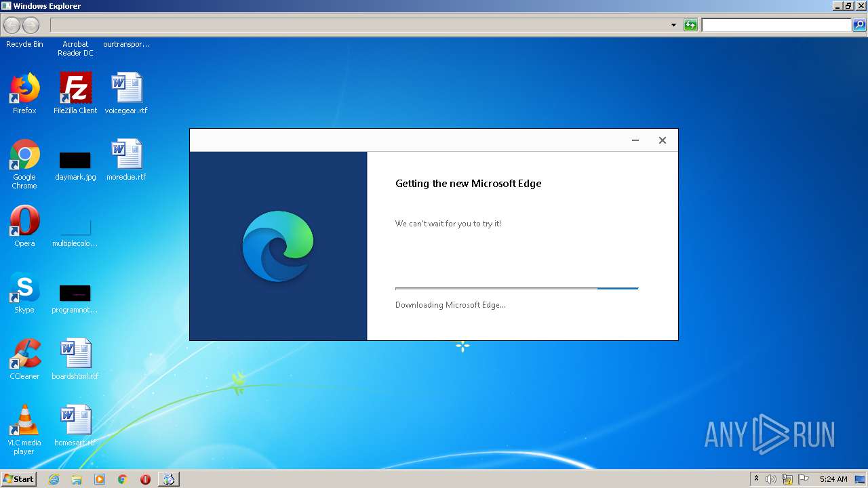The width and height of the screenshot is (868, 488).
Task: Select the programnot... desktop file
Action: coord(75,298)
